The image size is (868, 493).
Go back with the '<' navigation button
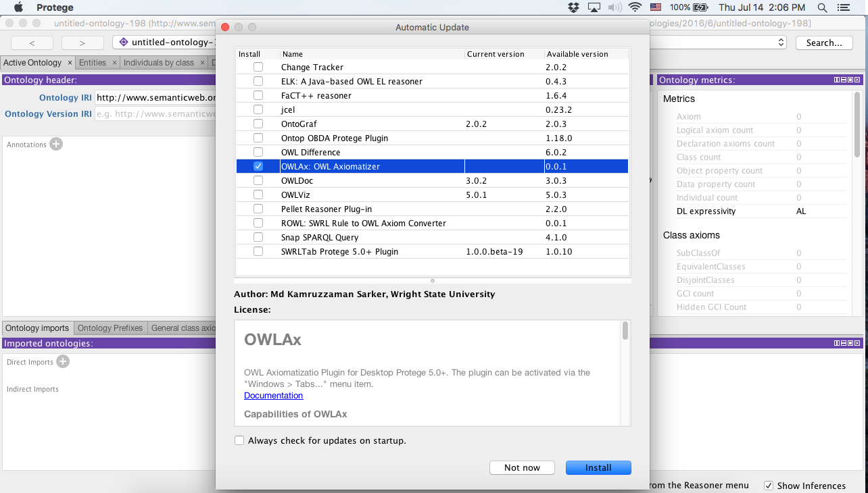coord(32,43)
